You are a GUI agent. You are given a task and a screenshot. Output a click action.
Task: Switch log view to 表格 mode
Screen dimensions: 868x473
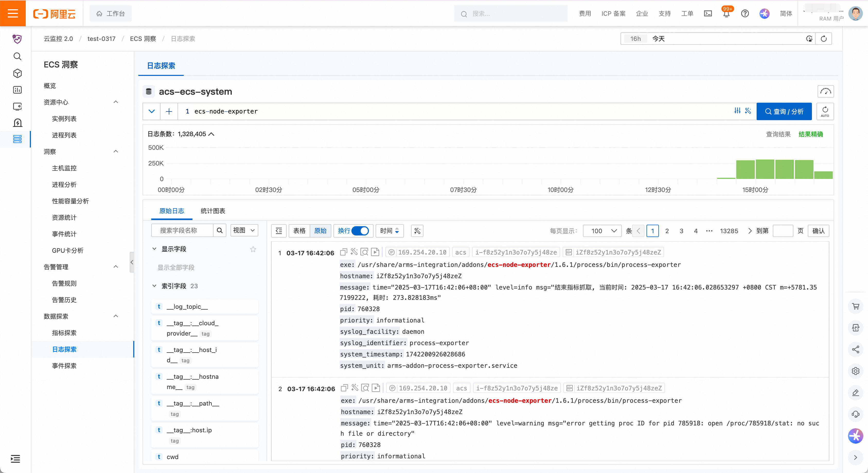click(299, 231)
